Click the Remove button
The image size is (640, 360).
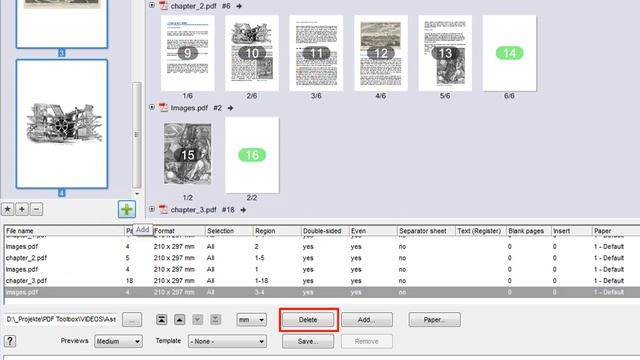click(367, 341)
